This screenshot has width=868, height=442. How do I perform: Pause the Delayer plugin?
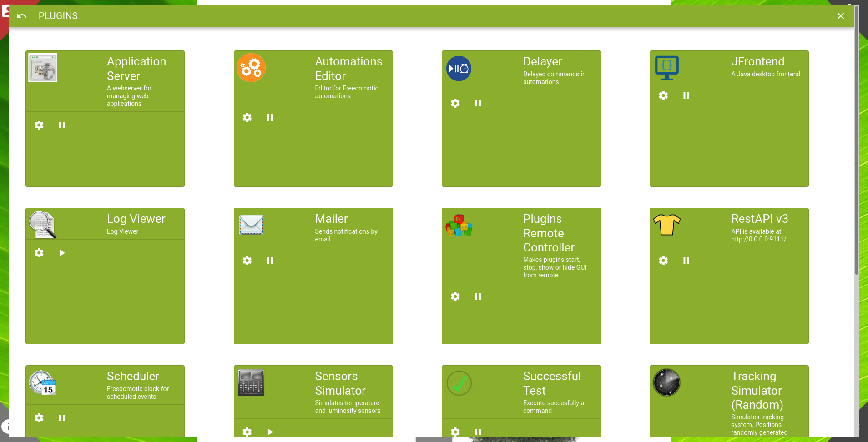tap(478, 103)
